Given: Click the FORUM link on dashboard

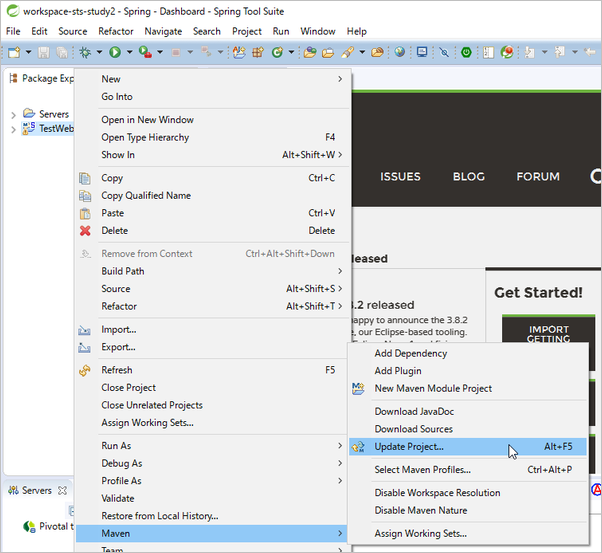Looking at the screenshot, I should coord(538,177).
